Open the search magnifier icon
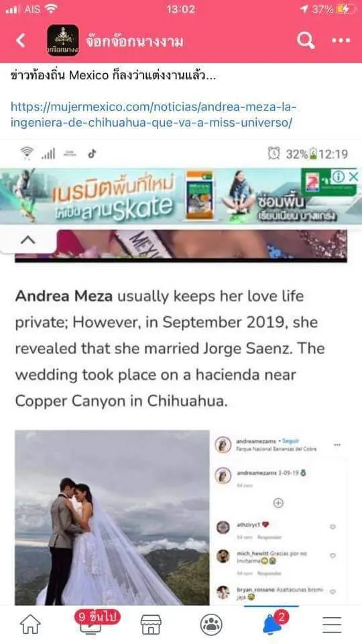362x644 pixels. click(306, 40)
